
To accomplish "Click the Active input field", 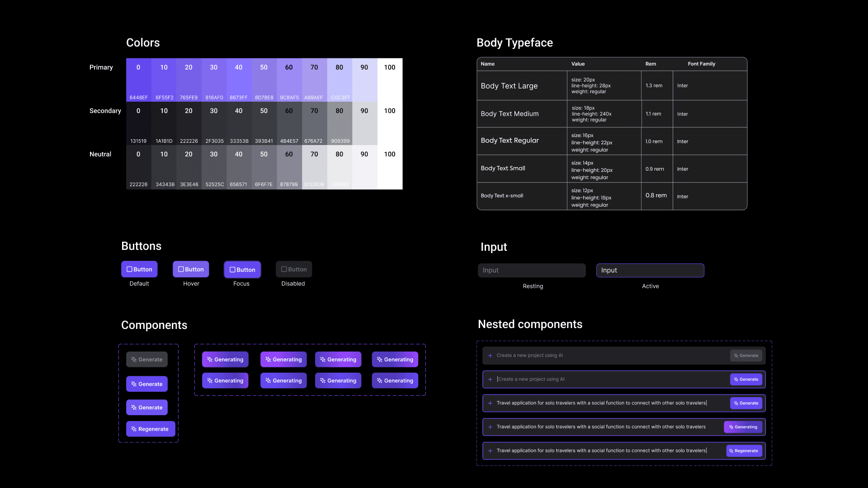I will 650,270.
